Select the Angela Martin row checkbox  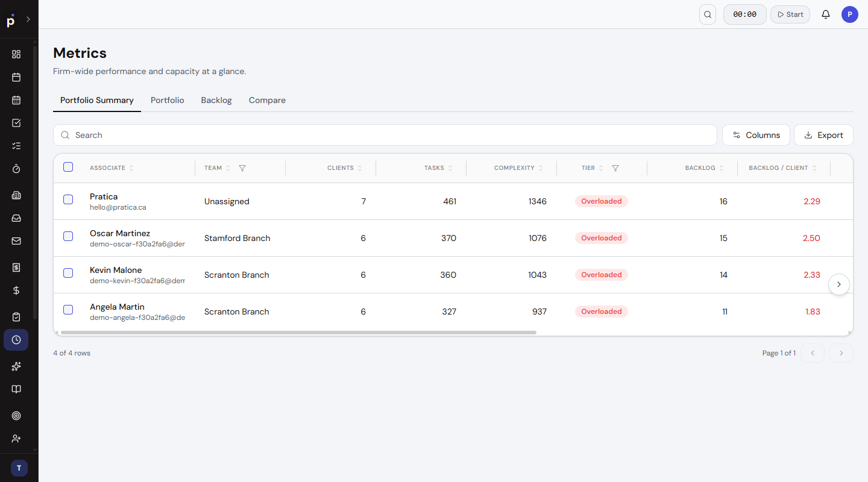pos(68,310)
